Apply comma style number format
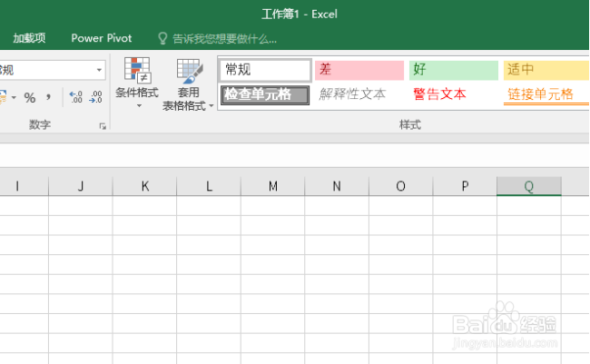590x364 pixels. [48, 97]
